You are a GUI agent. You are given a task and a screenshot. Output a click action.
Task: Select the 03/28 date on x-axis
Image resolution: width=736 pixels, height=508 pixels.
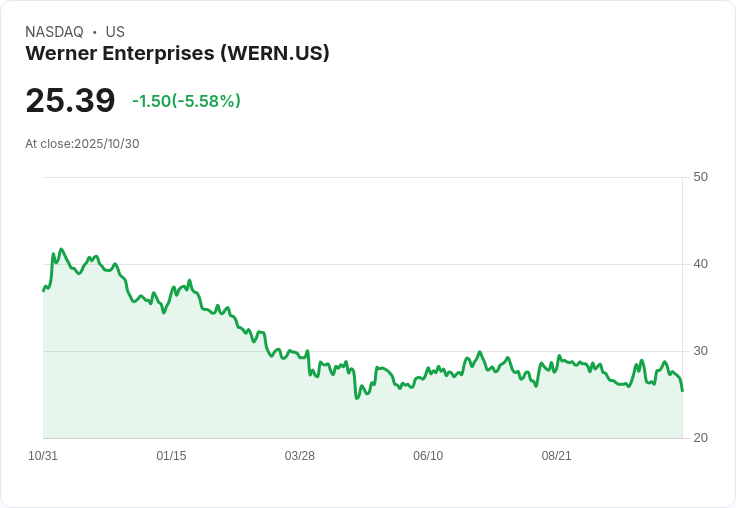pos(299,456)
